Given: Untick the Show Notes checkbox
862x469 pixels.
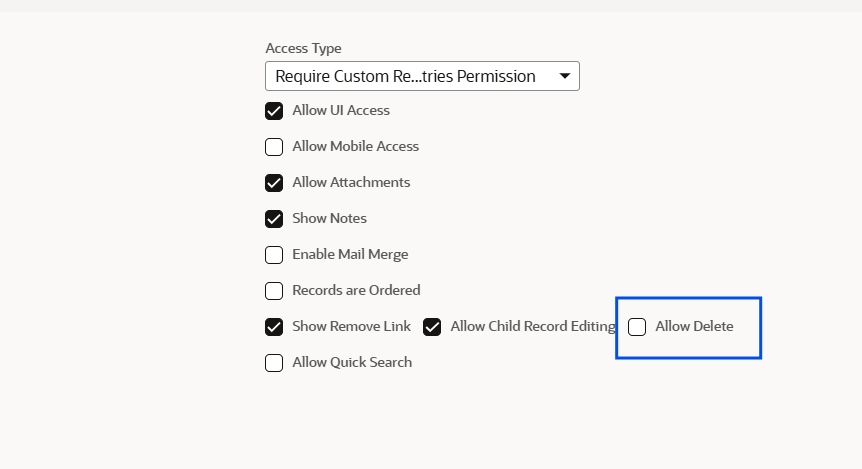Looking at the screenshot, I should pyautogui.click(x=274, y=219).
